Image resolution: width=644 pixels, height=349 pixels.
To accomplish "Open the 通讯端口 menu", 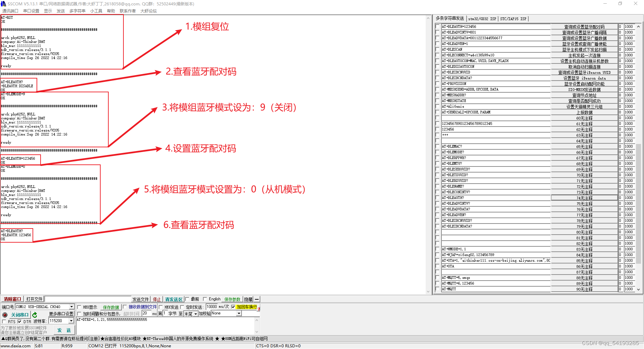I will pyautogui.click(x=10, y=11).
